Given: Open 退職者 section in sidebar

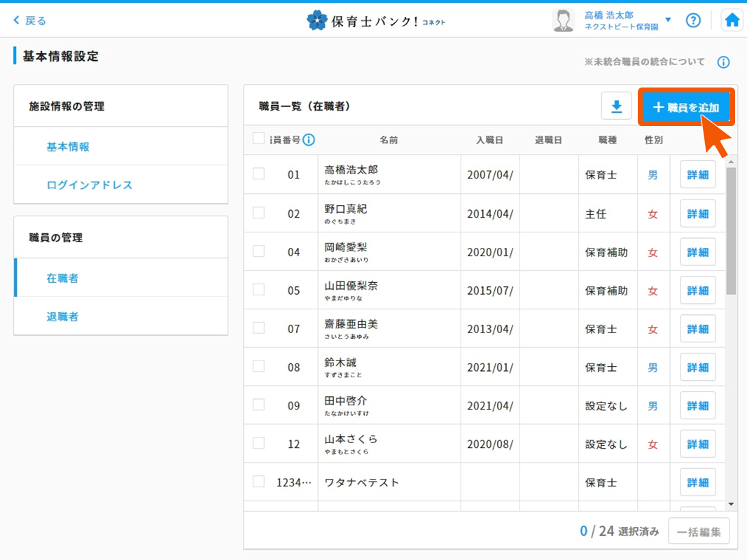Looking at the screenshot, I should click(x=62, y=316).
